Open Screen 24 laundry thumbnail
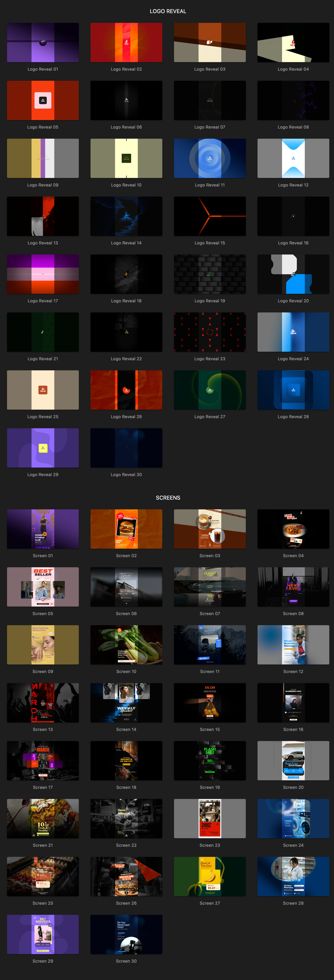Image resolution: width=334 pixels, height=980 pixels. [x=293, y=819]
